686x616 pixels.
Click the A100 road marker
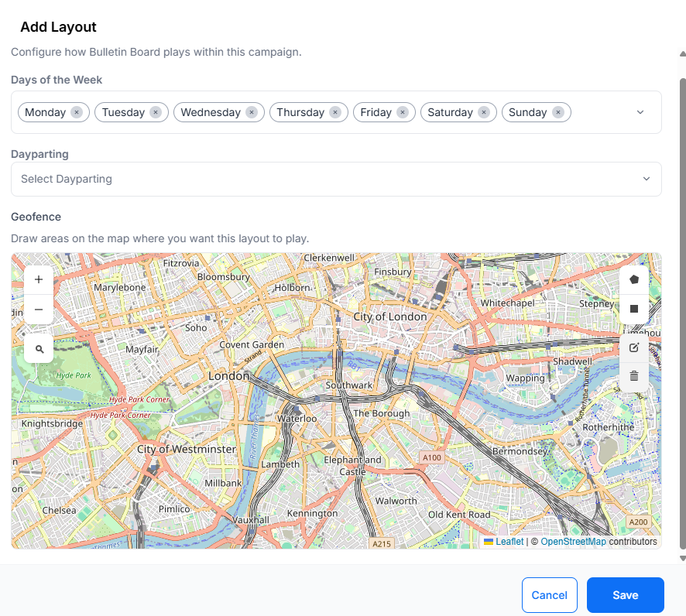pyautogui.click(x=432, y=457)
